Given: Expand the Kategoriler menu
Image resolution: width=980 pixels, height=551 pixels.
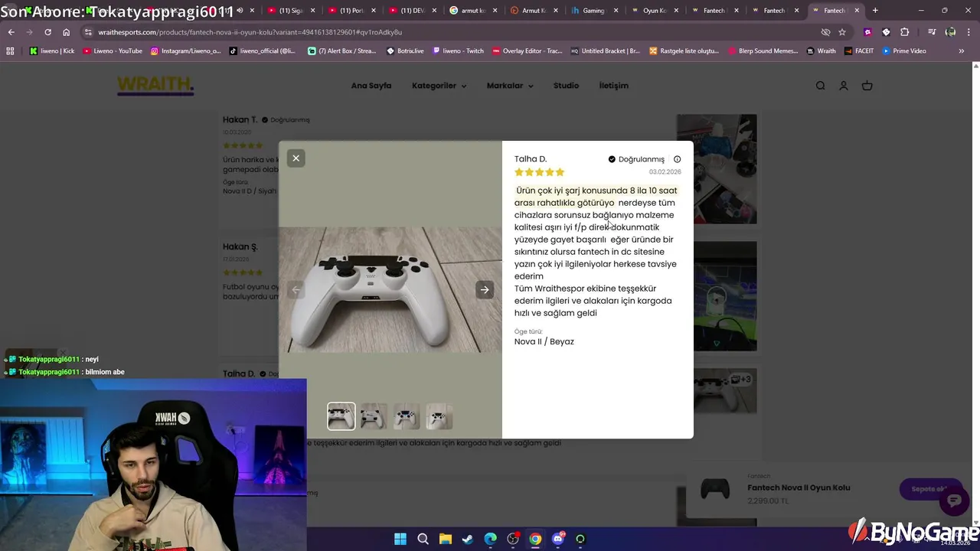Looking at the screenshot, I should coord(439,86).
